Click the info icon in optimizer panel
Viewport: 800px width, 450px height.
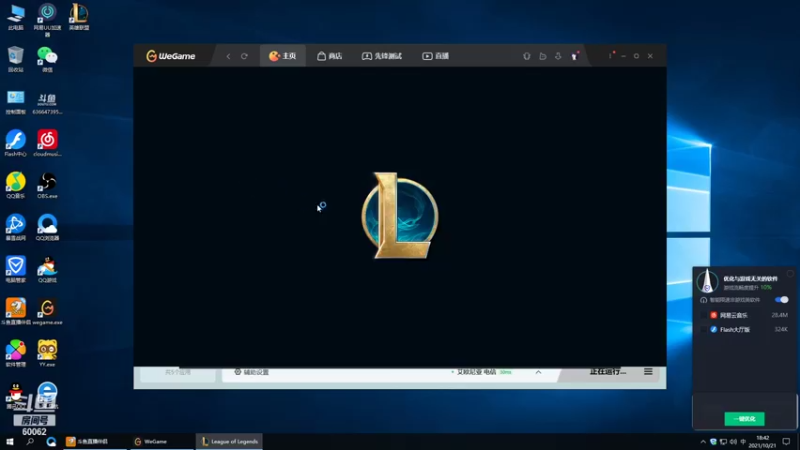pos(704,300)
